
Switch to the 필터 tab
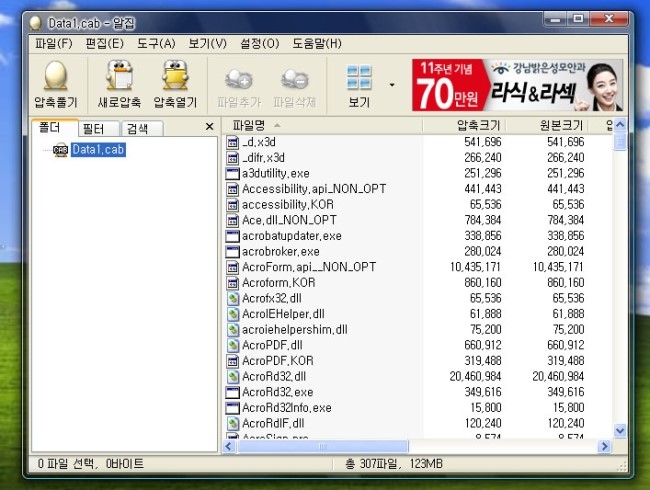[x=93, y=128]
